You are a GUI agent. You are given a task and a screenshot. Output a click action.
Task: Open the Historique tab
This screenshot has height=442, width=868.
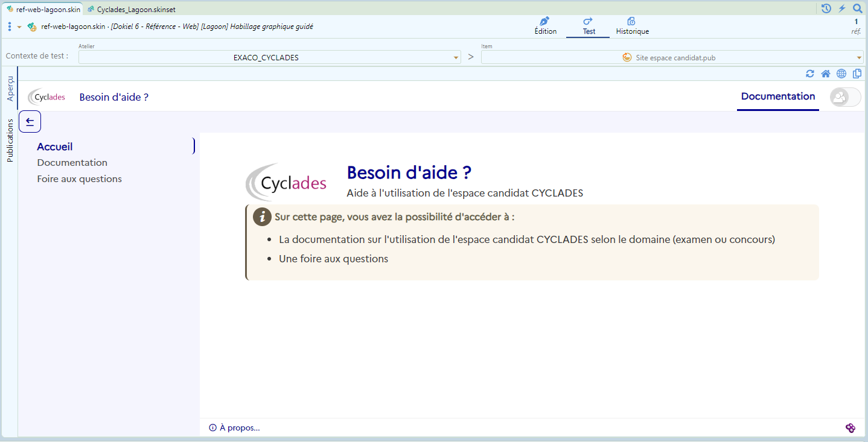click(x=632, y=27)
